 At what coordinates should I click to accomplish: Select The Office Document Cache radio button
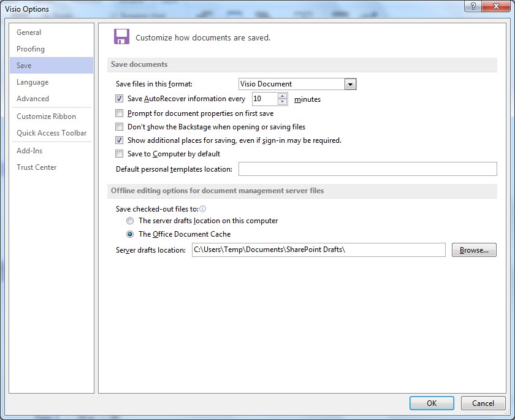point(130,234)
